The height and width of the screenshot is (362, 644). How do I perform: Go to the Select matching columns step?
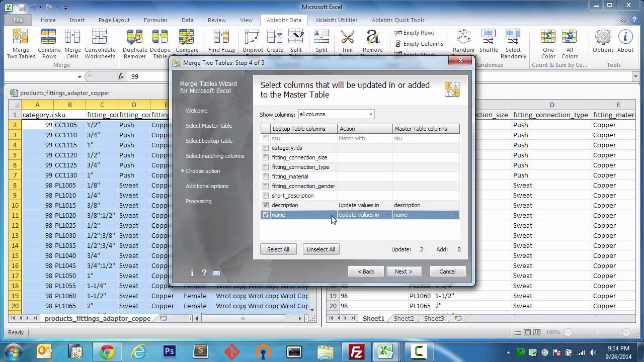[215, 156]
